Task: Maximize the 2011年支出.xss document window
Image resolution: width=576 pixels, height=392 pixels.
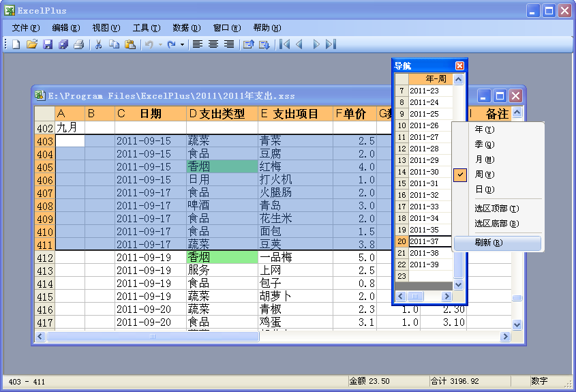Action: [500, 96]
